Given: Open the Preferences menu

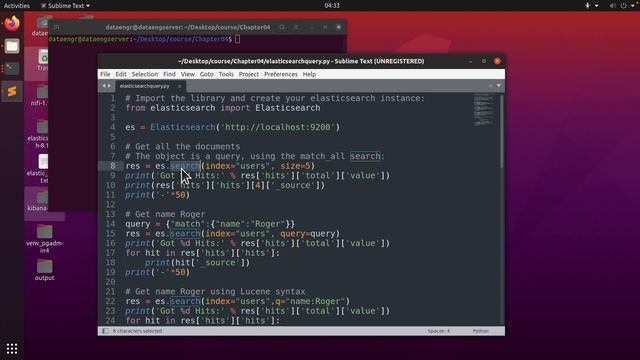Looking at the screenshot, I should click(x=281, y=74).
